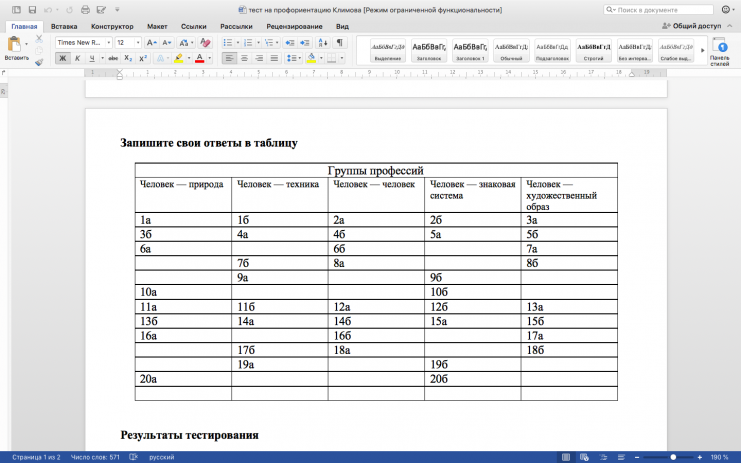741x463 pixels.
Task: Expand the styles gallery arrow
Action: 700,49
